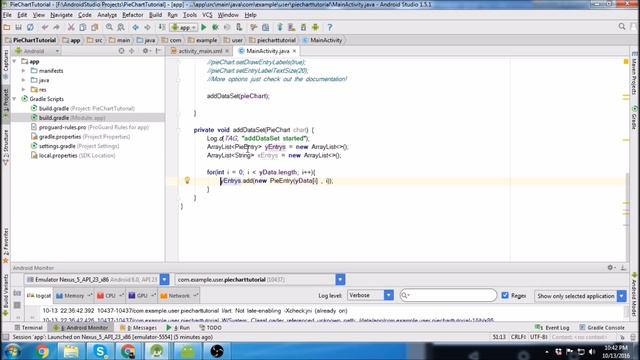This screenshot has width=640, height=360.
Task: Switch to the Memory monitor tab
Action: coord(74,296)
